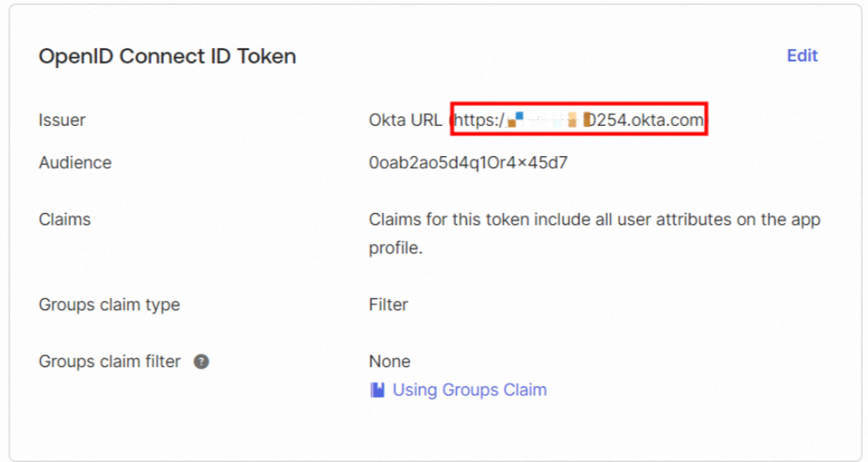Click the Edit link
This screenshot has width=868, height=462.
(x=802, y=56)
